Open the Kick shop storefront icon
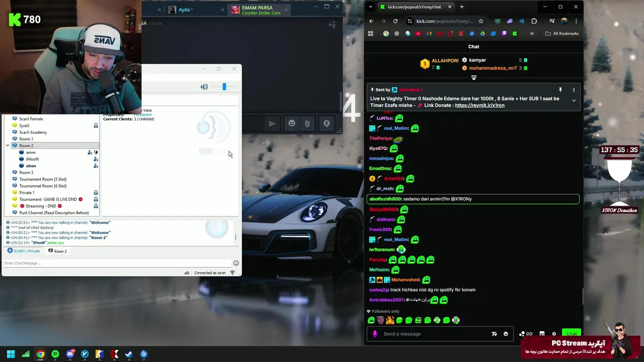This screenshot has width=644, height=362. pyautogui.click(x=542, y=334)
